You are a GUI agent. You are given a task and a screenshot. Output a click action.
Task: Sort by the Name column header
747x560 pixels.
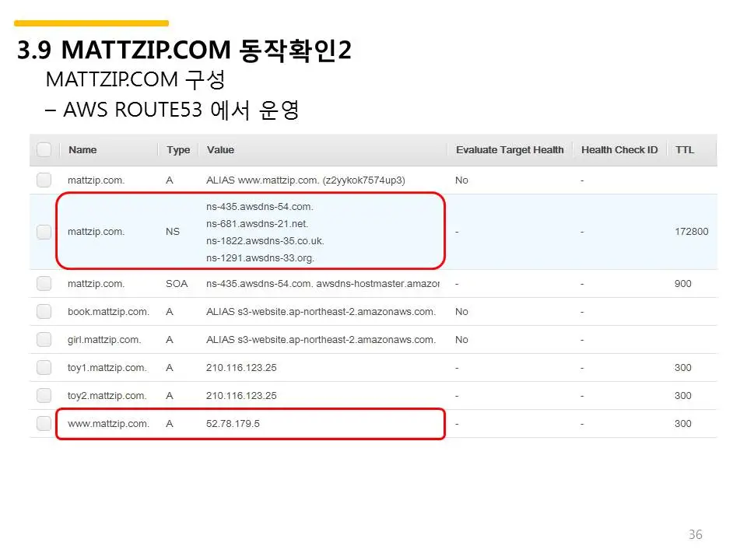tap(82, 150)
